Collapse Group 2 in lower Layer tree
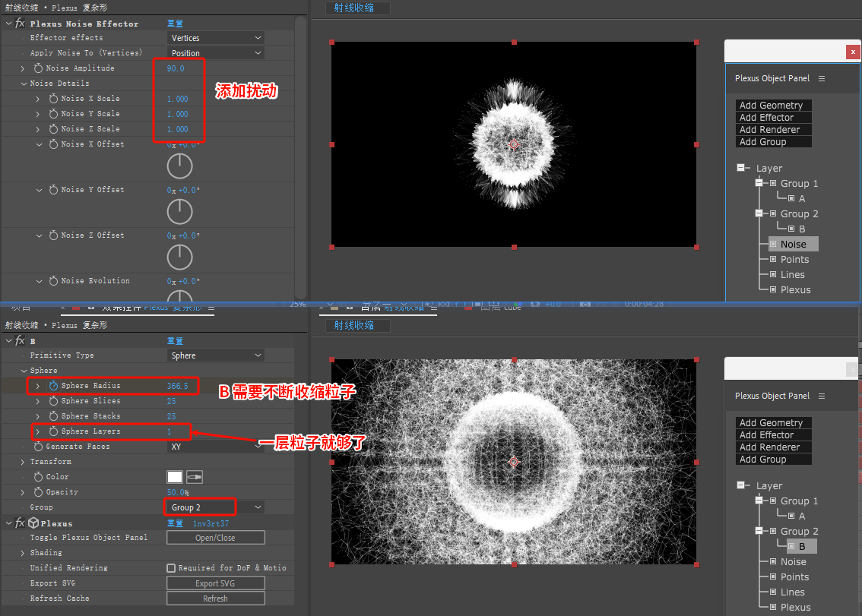This screenshot has height=616, width=862. pos(759,531)
